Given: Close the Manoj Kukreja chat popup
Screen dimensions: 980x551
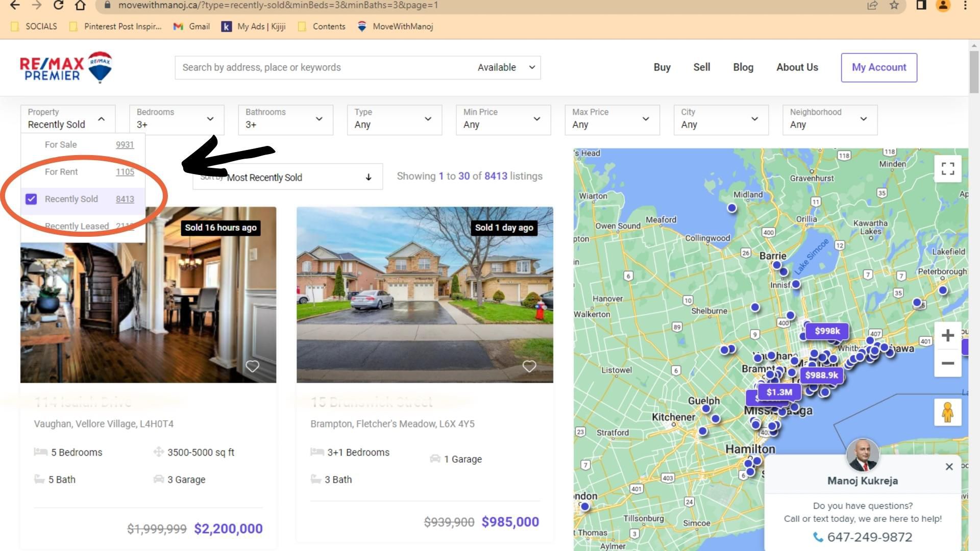Looking at the screenshot, I should [x=949, y=466].
